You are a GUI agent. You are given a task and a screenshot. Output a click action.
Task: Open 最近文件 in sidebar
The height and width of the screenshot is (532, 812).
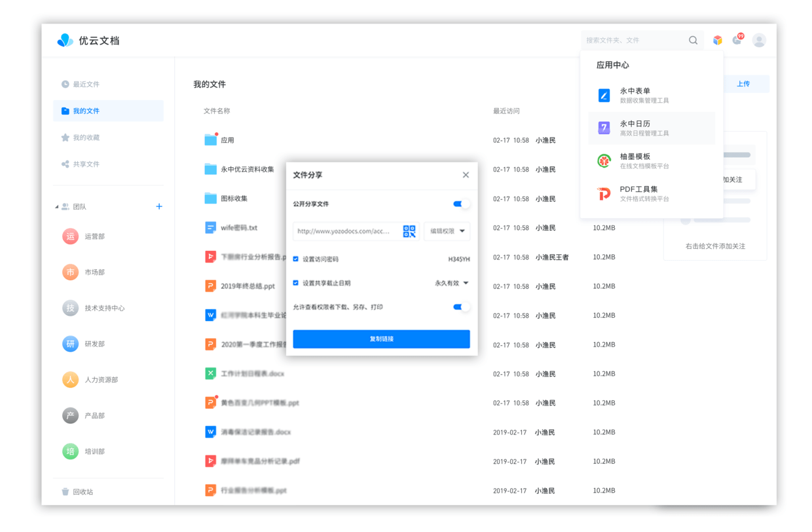pyautogui.click(x=108, y=84)
